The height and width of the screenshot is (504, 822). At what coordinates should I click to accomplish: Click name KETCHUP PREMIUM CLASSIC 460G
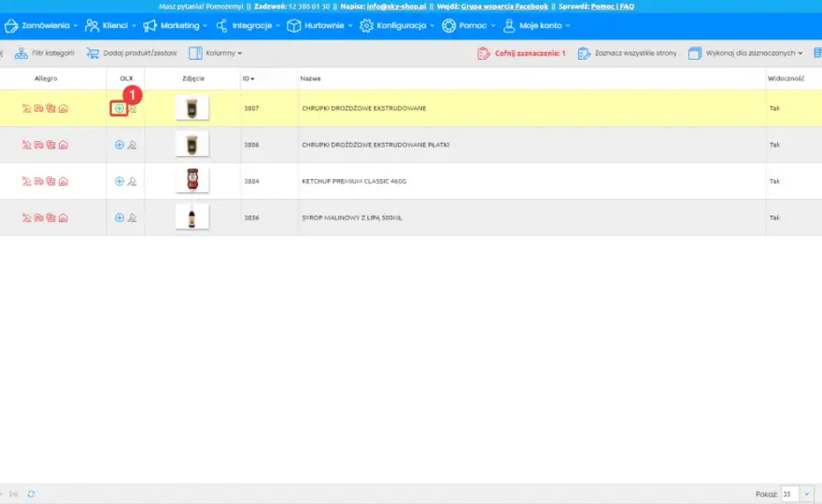click(x=354, y=181)
